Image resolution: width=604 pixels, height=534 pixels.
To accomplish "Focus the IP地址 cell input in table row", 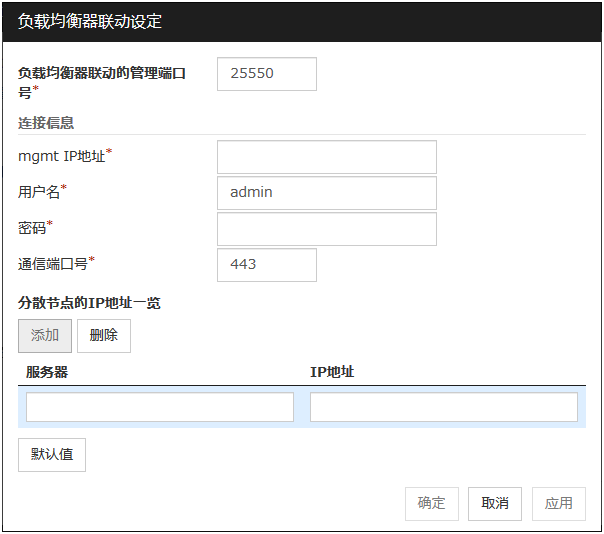I will click(x=443, y=407).
